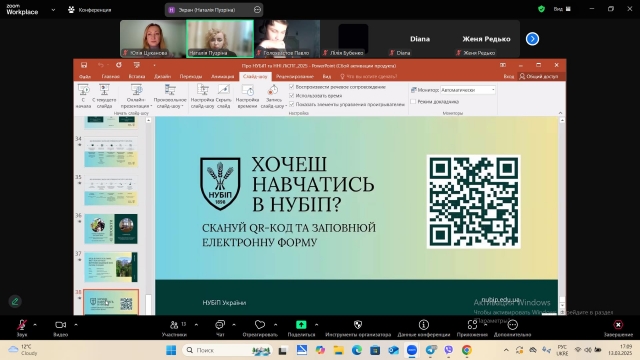Open slideshow setup settings icon

pyautogui.click(x=202, y=90)
